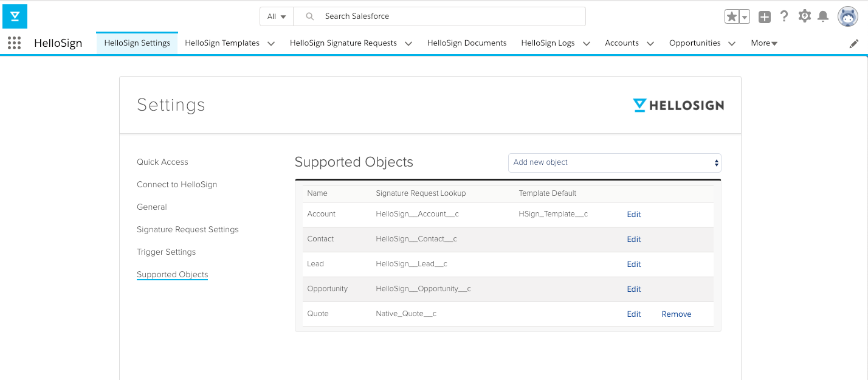Click the Native_Quote__c cell

click(406, 314)
